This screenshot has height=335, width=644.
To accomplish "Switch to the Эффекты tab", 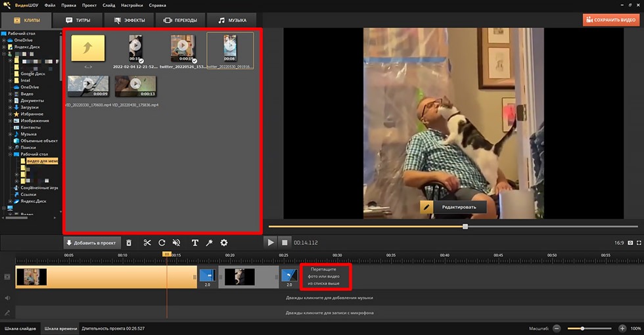I will click(129, 20).
